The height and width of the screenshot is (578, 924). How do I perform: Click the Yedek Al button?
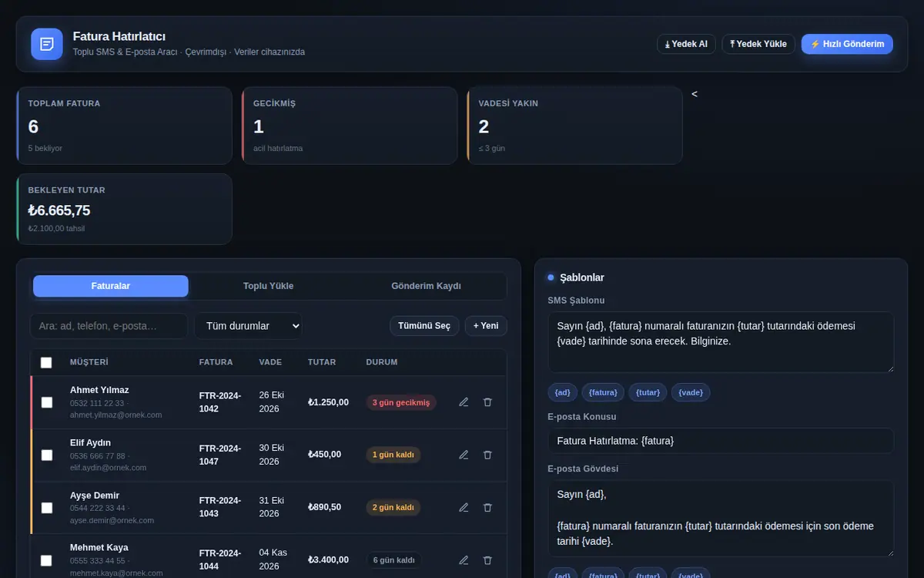[686, 44]
